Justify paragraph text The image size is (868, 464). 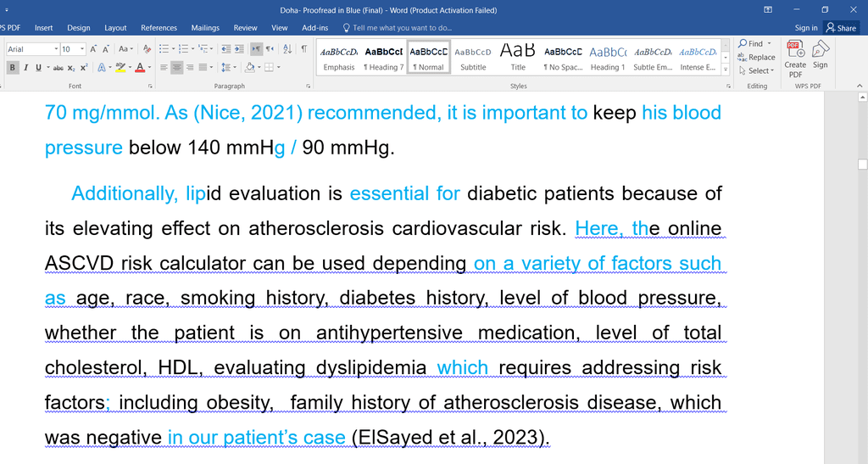tap(203, 68)
